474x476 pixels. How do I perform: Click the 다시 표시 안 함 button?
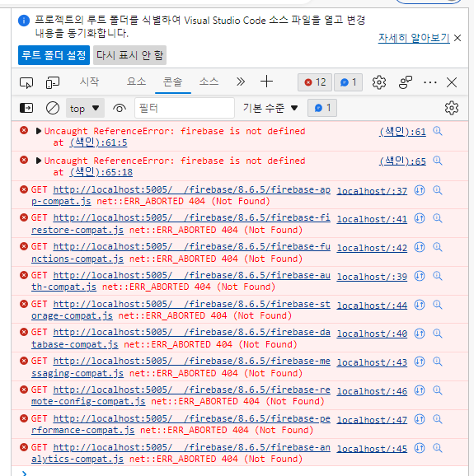click(129, 55)
